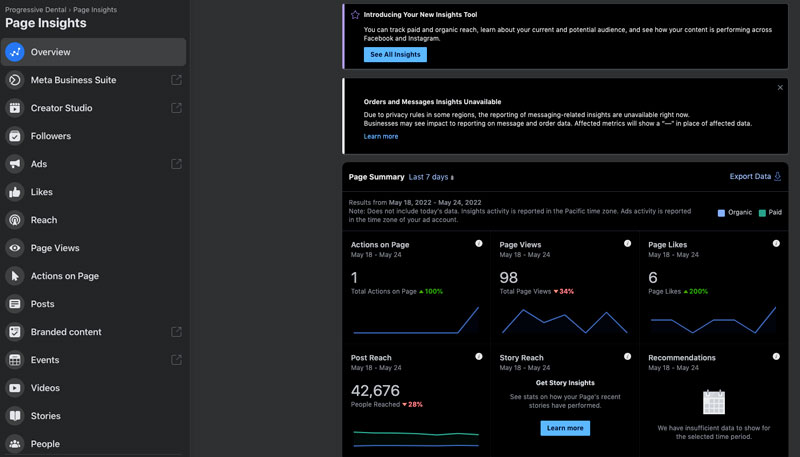Open the People section
This screenshot has height=457, width=800.
point(93,444)
